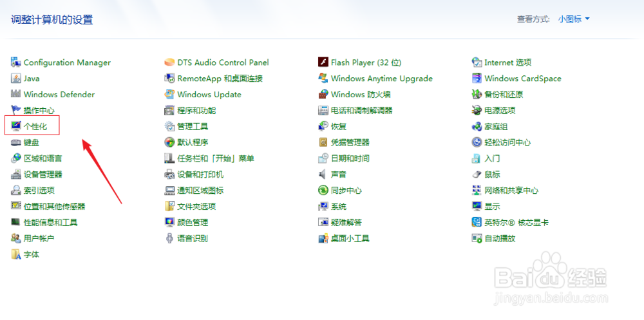
Task: Click the 语音识别 link
Action: click(193, 238)
